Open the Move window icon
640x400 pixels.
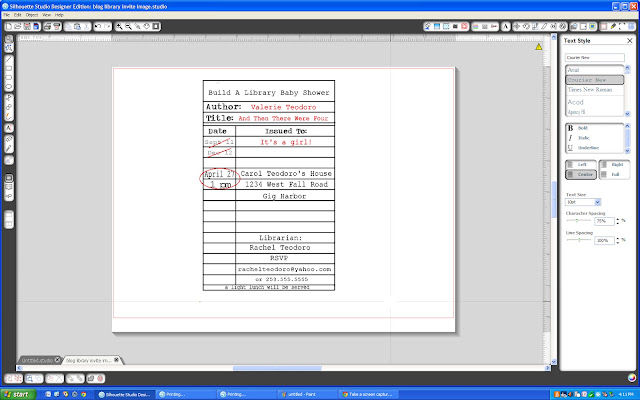516,27
